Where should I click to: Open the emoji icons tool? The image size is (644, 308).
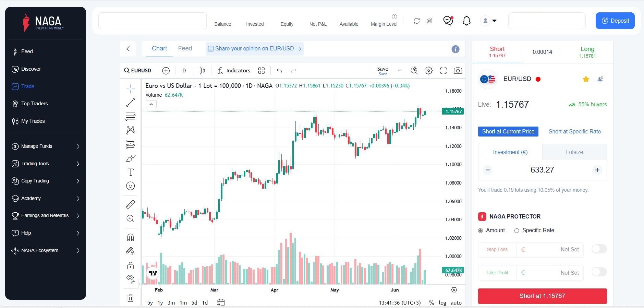tap(130, 186)
